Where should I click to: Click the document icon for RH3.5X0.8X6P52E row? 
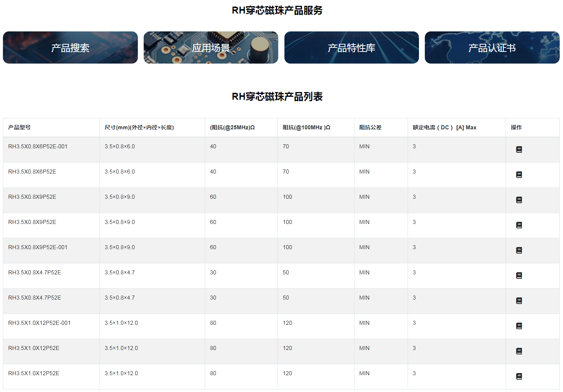point(519,175)
